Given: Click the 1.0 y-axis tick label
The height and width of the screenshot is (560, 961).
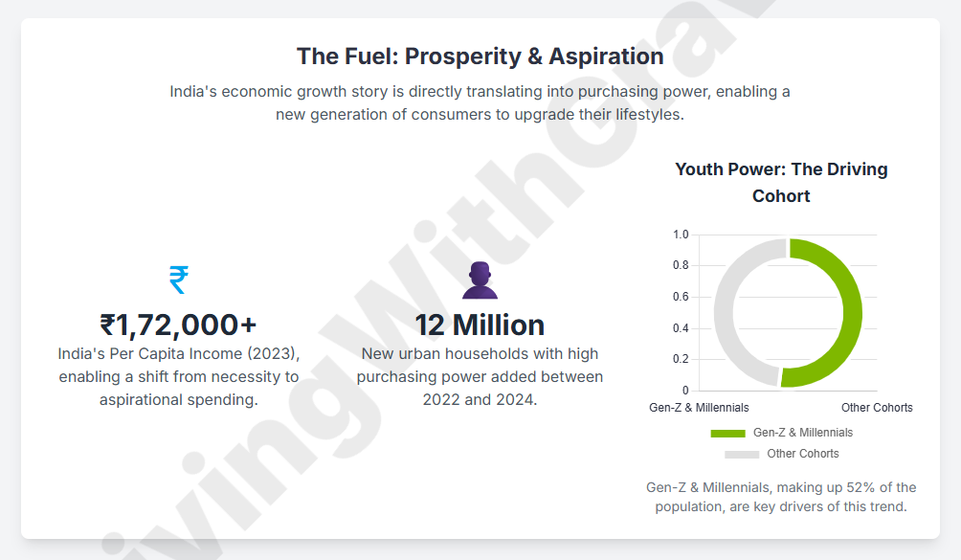Looking at the screenshot, I should click(681, 235).
